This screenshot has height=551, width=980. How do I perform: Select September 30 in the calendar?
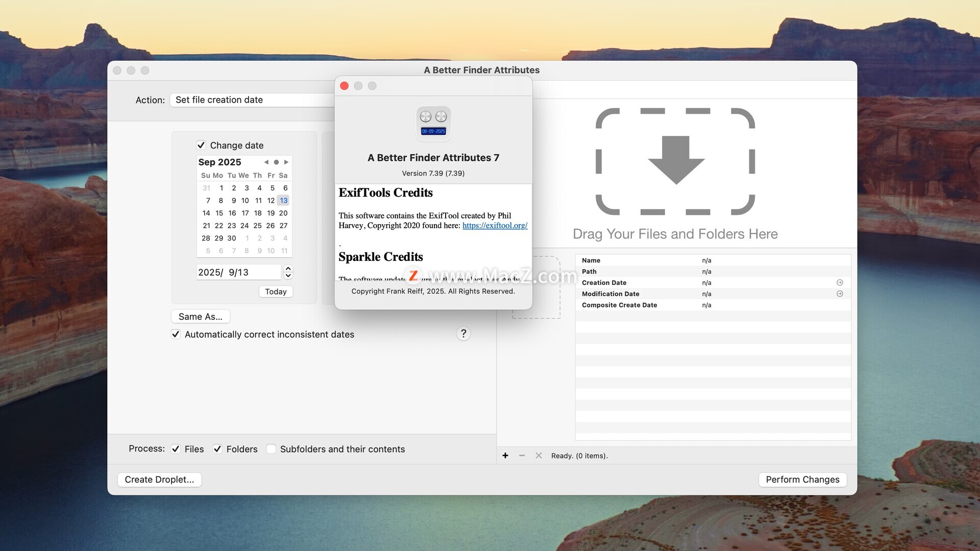click(232, 238)
